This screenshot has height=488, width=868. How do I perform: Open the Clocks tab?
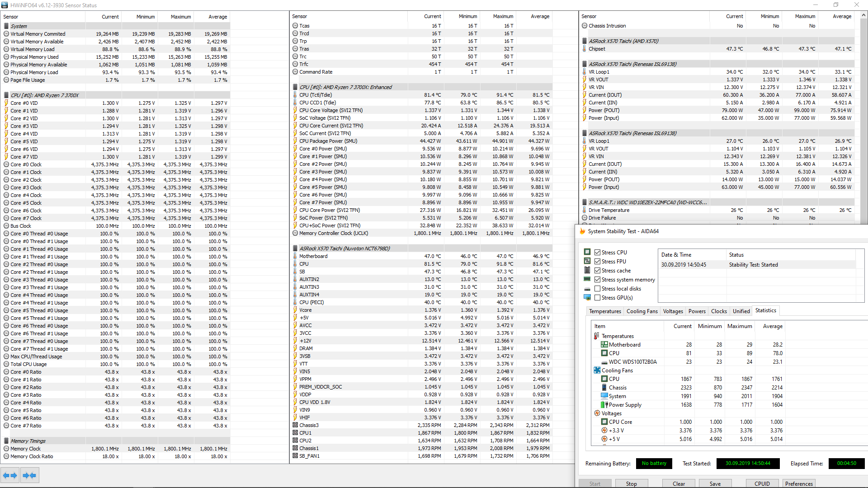(x=719, y=311)
